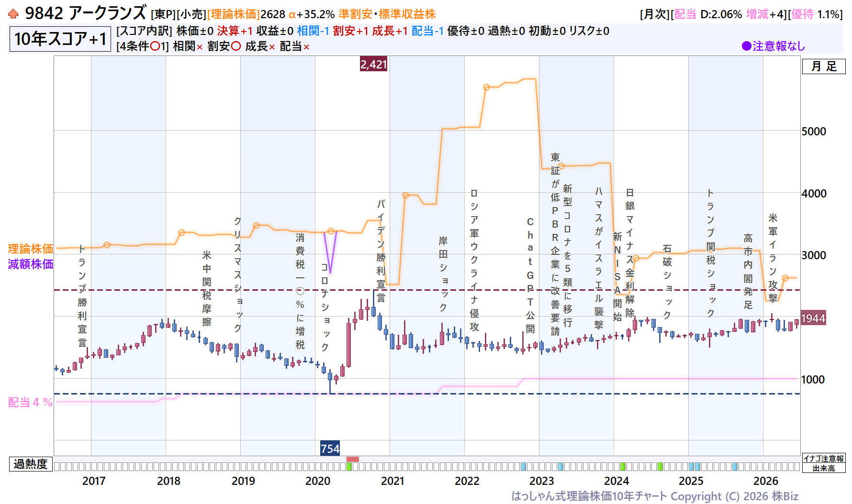Click the ChatGPT公開 event annotation
Image resolution: width=852 pixels, height=504 pixels.
pos(530,275)
